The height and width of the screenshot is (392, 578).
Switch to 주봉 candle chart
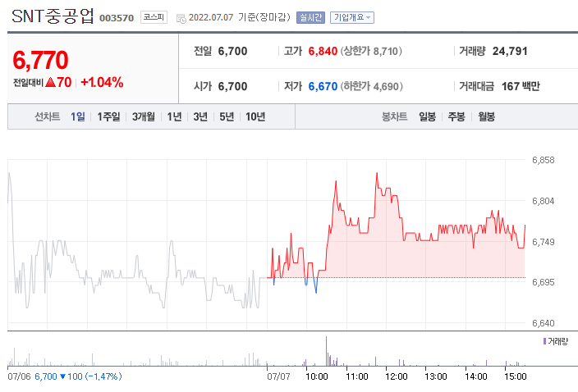(x=456, y=116)
